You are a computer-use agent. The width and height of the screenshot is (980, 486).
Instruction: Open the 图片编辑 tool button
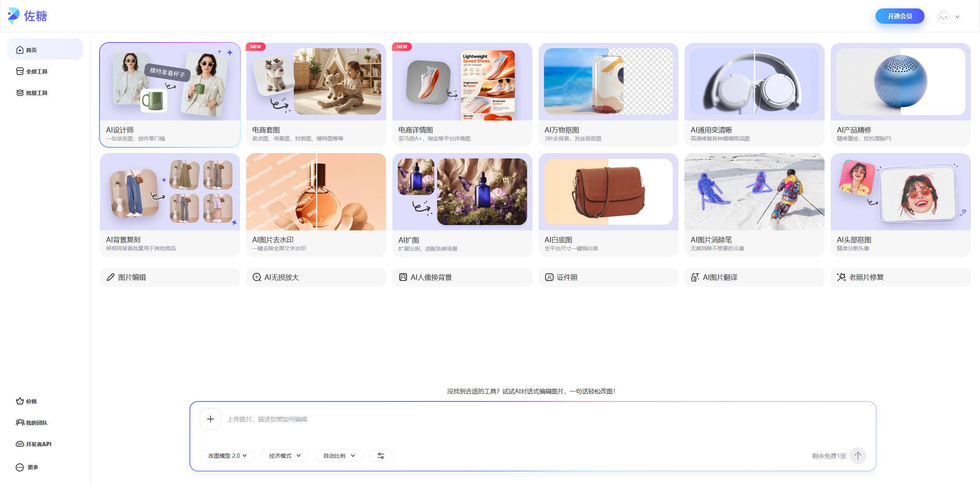(x=170, y=277)
